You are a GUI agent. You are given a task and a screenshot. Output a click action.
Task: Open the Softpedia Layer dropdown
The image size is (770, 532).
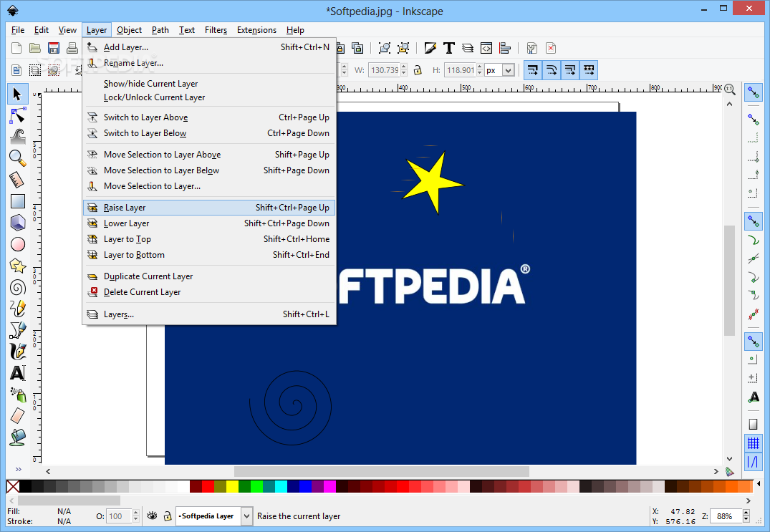point(247,516)
